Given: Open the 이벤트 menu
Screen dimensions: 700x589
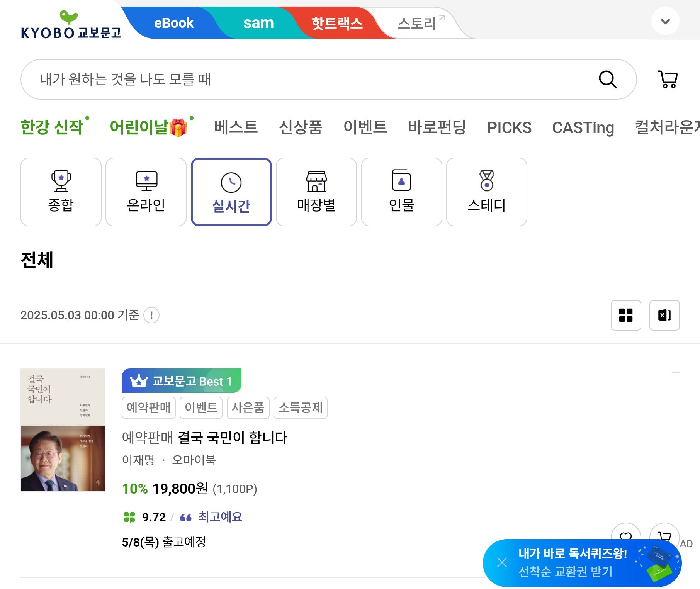Looking at the screenshot, I should (365, 127).
